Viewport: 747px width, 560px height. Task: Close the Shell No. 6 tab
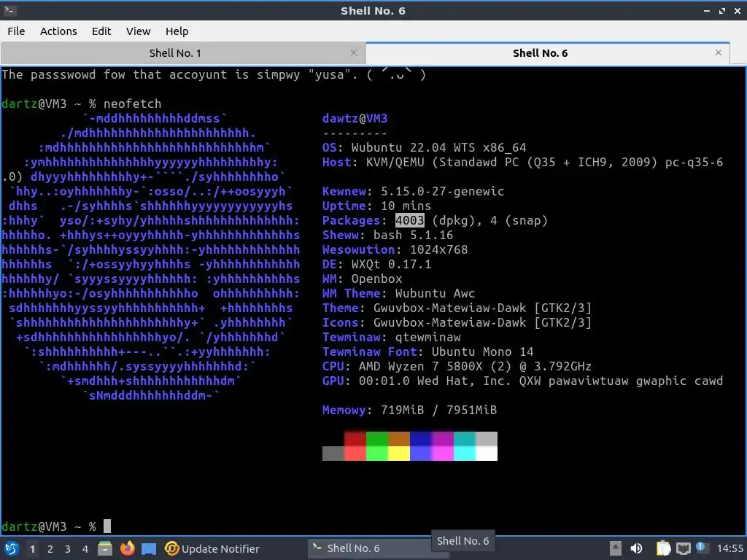click(x=719, y=52)
